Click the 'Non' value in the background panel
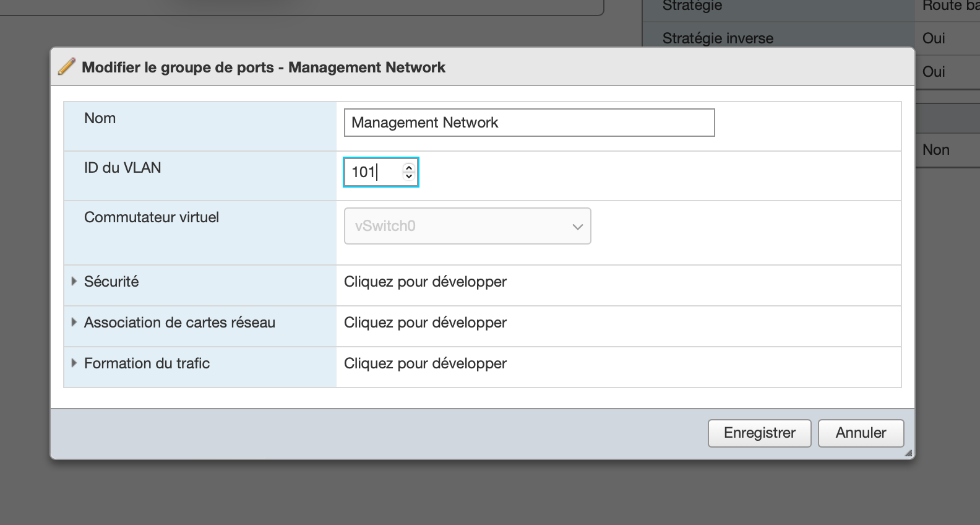 [x=936, y=150]
